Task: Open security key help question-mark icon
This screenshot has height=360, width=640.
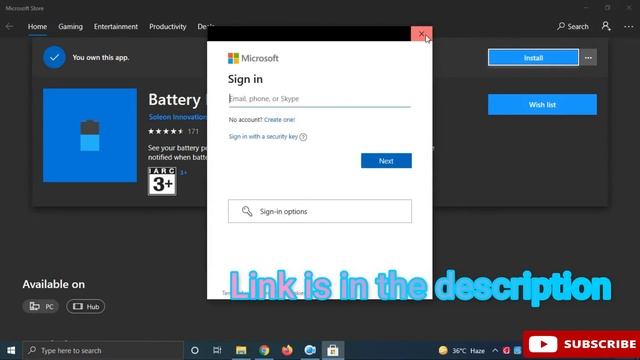Action: coord(303,137)
